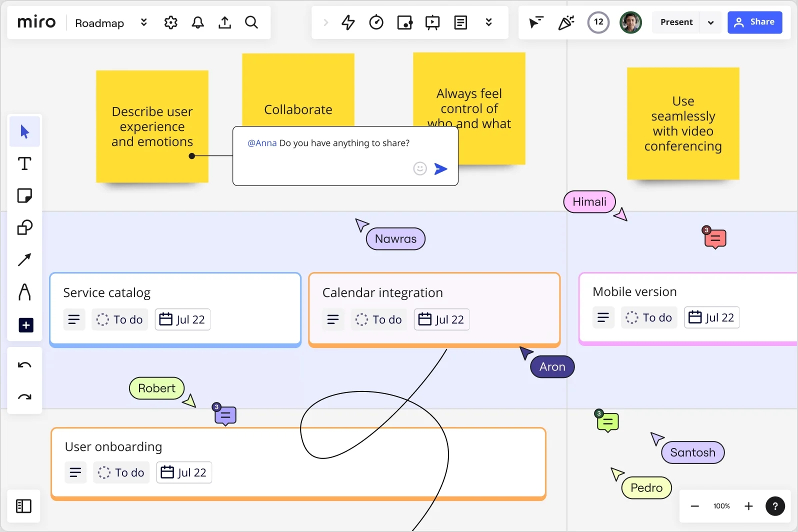Insert an emoji in the comment
Viewport: 798px width, 532px height.
click(x=420, y=168)
